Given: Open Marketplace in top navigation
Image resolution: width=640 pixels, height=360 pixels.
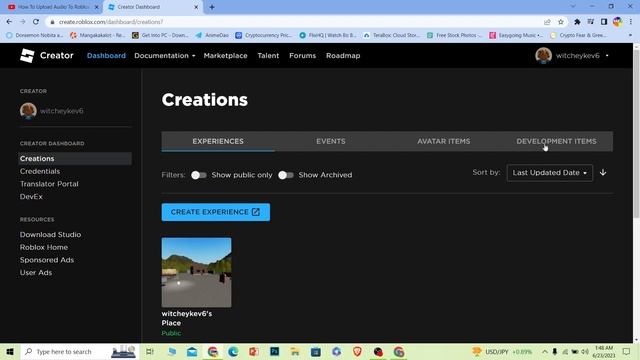Looking at the screenshot, I should pyautogui.click(x=225, y=56).
